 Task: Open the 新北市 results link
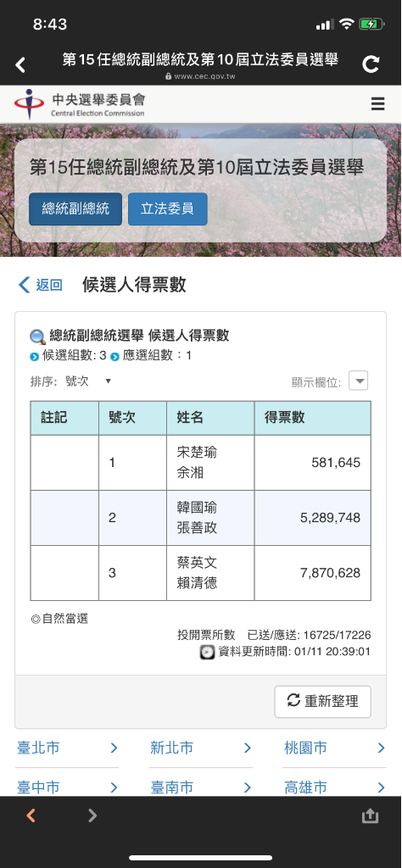[x=200, y=748]
